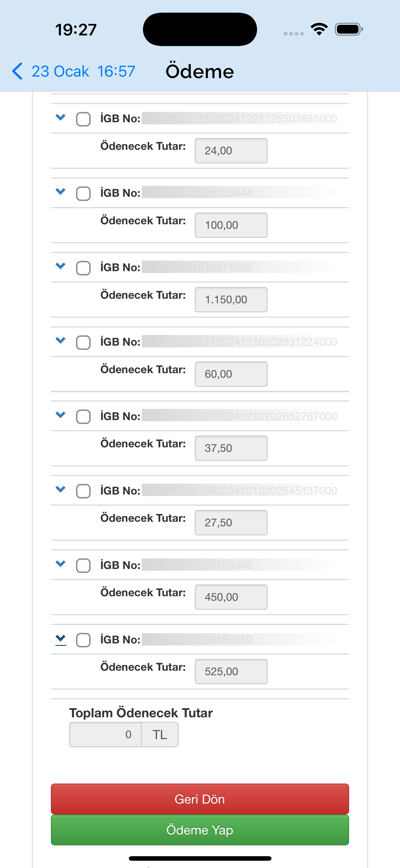400x868 pixels.
Task: Check the box for the 24,00 payment
Action: 83,119
